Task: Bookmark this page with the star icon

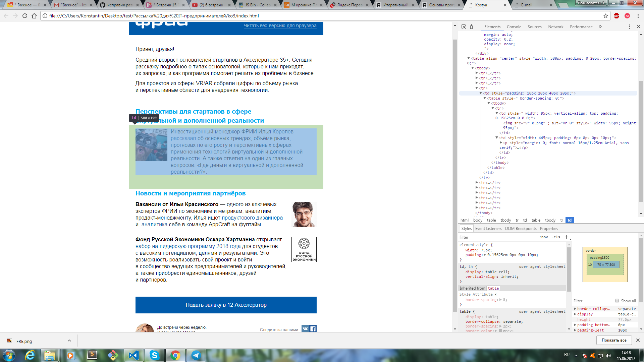Action: (606, 16)
